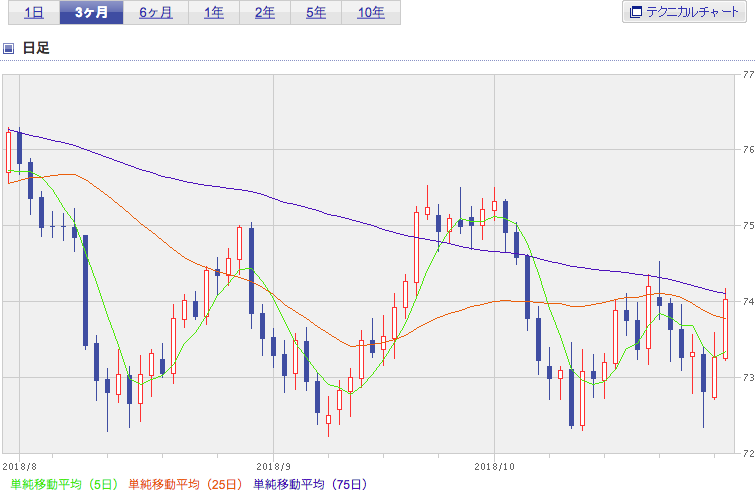The width and height of the screenshot is (755, 493).
Task: Click the 単純移動平均（5日）legend label
Action: pos(64,484)
